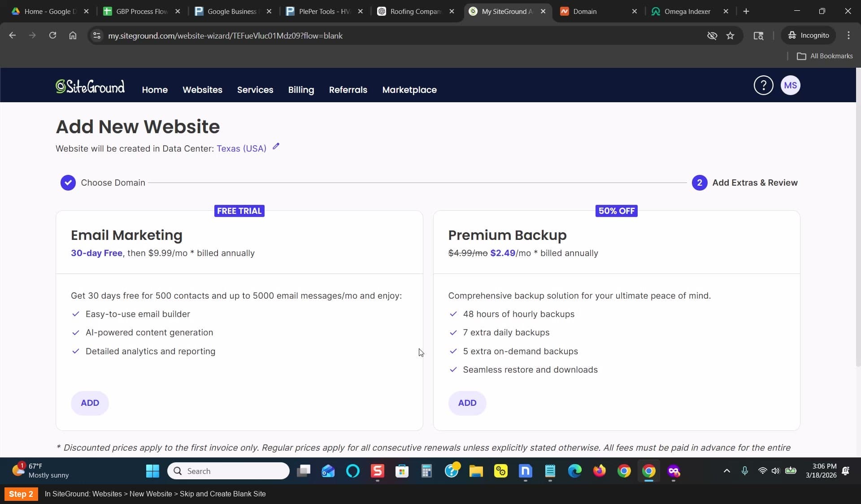Image resolution: width=861 pixels, height=504 pixels.
Task: Click the Incognito profile button
Action: click(x=809, y=35)
